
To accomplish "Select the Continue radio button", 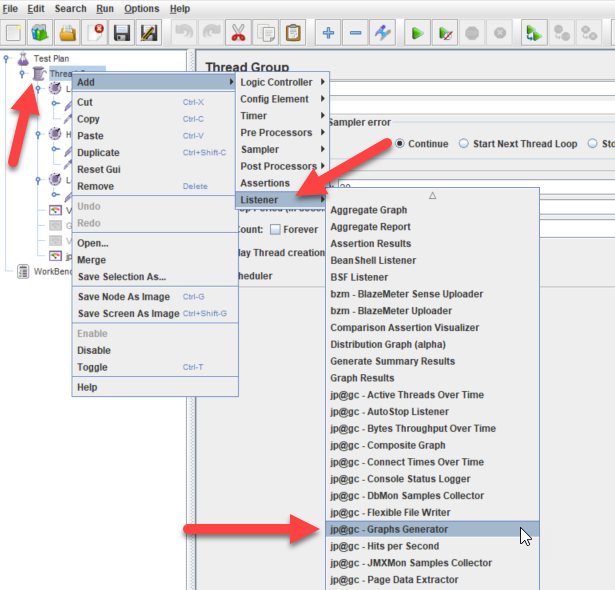I will coord(401,143).
